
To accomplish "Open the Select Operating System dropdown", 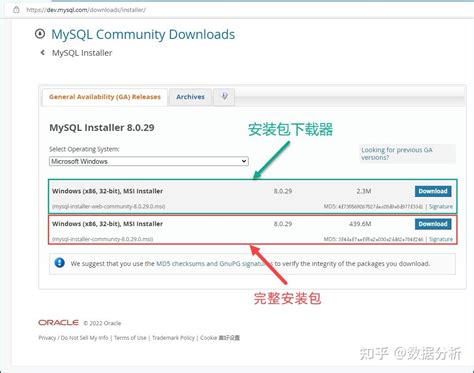I will (x=149, y=161).
